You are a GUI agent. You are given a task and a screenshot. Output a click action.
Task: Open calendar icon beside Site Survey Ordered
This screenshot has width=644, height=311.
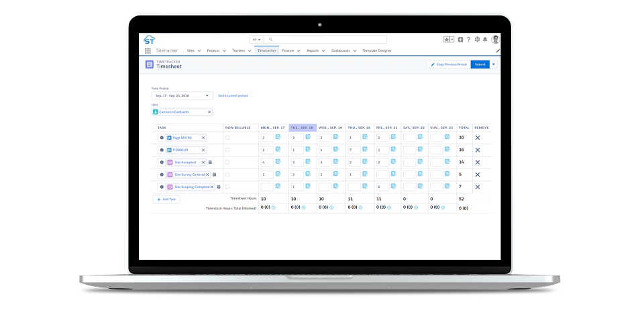coord(215,175)
